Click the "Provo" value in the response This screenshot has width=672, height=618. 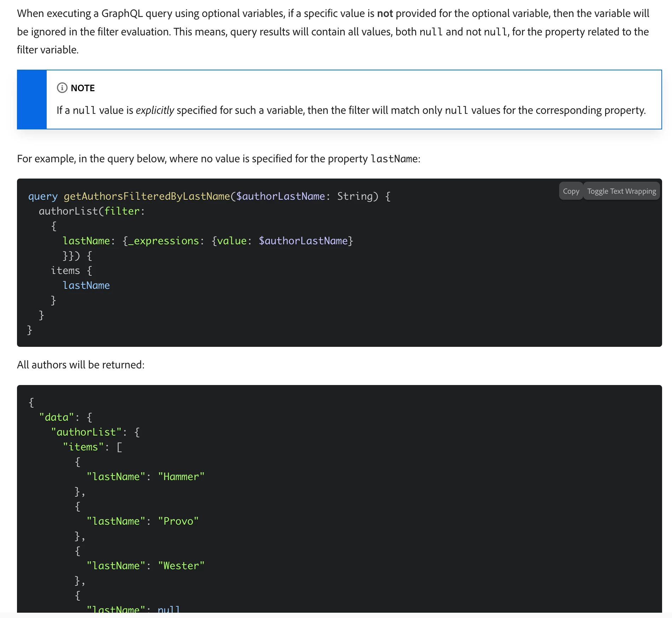178,521
